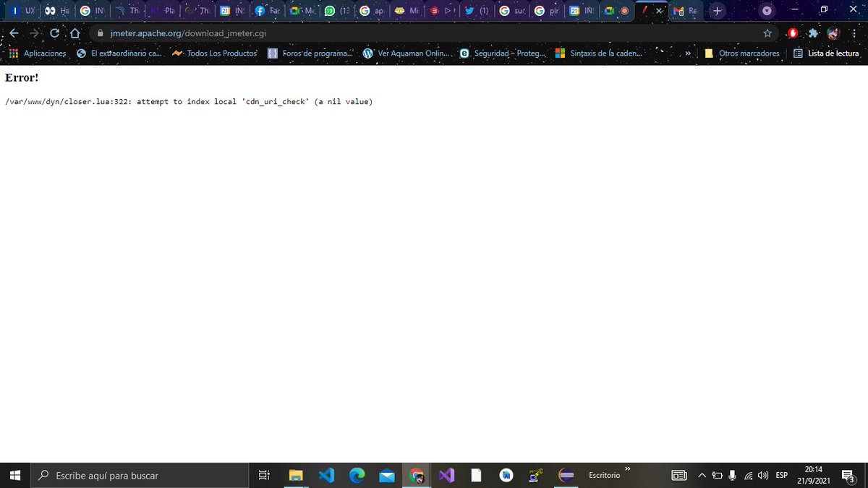Switch to the first "UX" tab

(23, 11)
